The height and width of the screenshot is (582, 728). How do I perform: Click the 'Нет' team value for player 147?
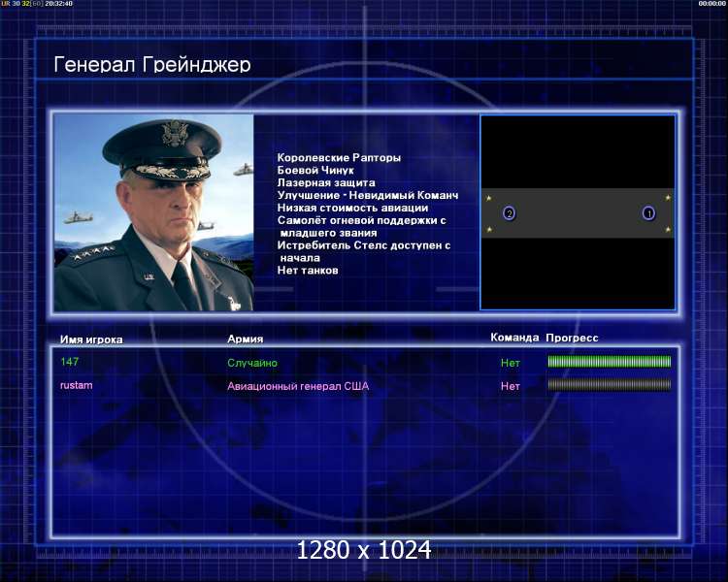[511, 363]
